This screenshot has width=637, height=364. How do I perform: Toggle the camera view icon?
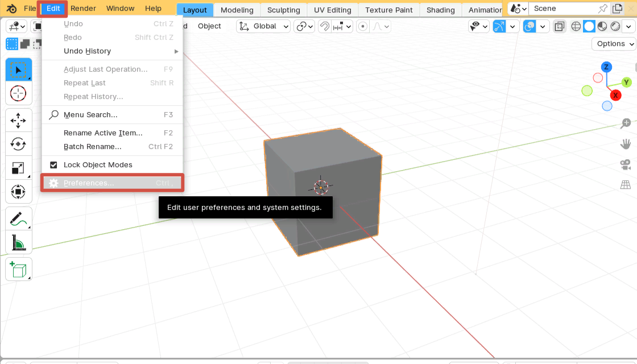point(626,164)
